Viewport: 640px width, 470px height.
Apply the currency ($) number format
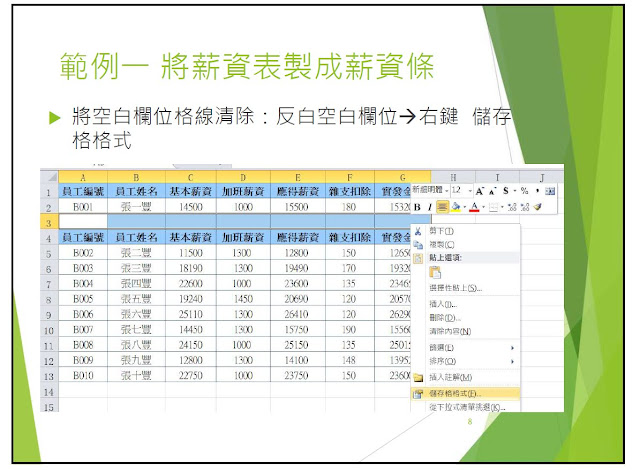tap(506, 191)
